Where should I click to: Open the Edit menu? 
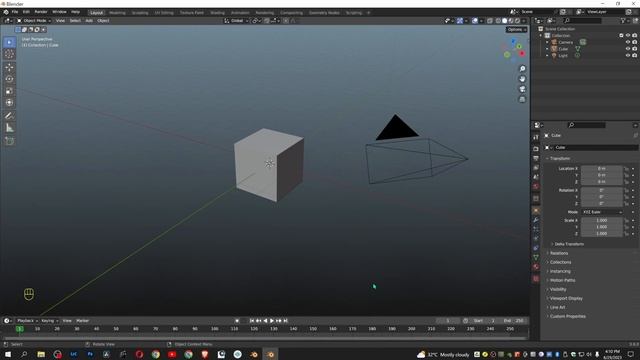(x=26, y=12)
